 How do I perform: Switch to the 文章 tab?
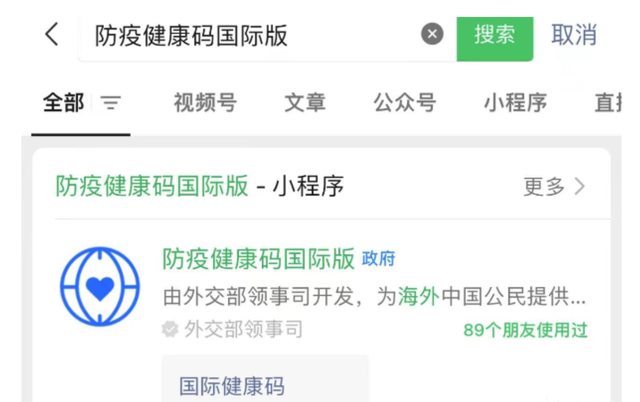pos(305,102)
